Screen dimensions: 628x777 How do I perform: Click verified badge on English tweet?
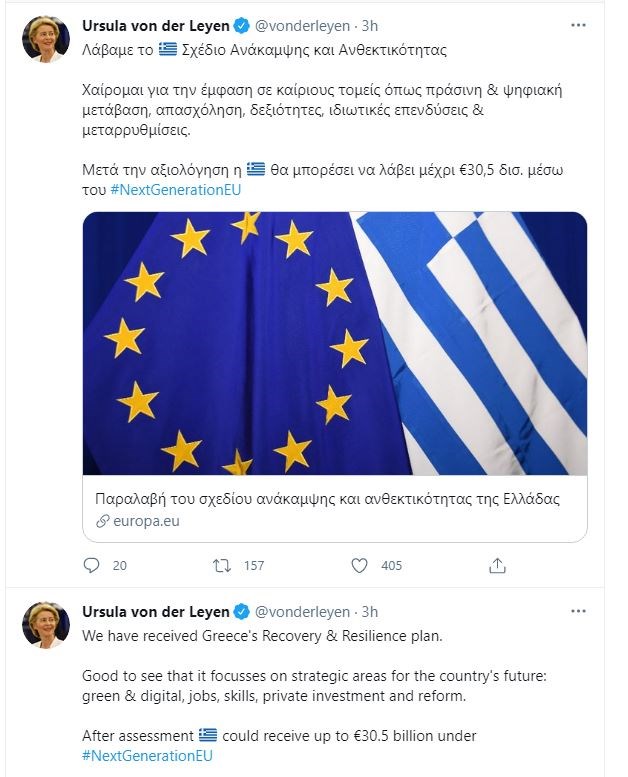(242, 612)
